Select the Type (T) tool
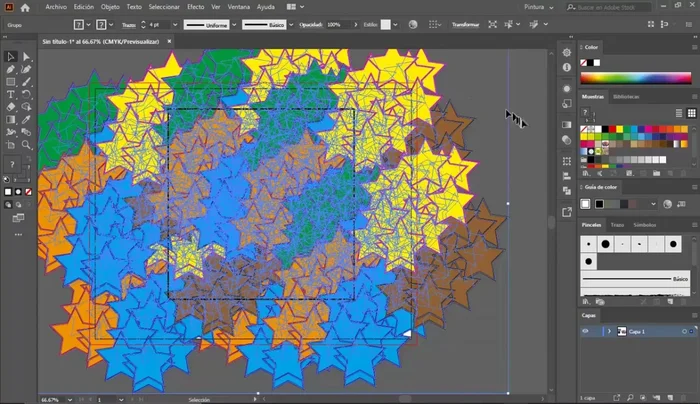700x404 pixels. [11, 94]
